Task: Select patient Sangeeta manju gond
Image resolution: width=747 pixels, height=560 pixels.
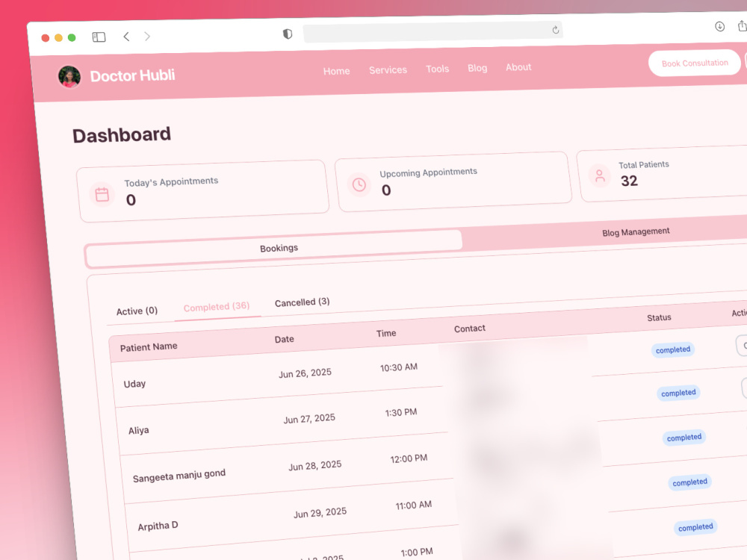Action: [179, 476]
